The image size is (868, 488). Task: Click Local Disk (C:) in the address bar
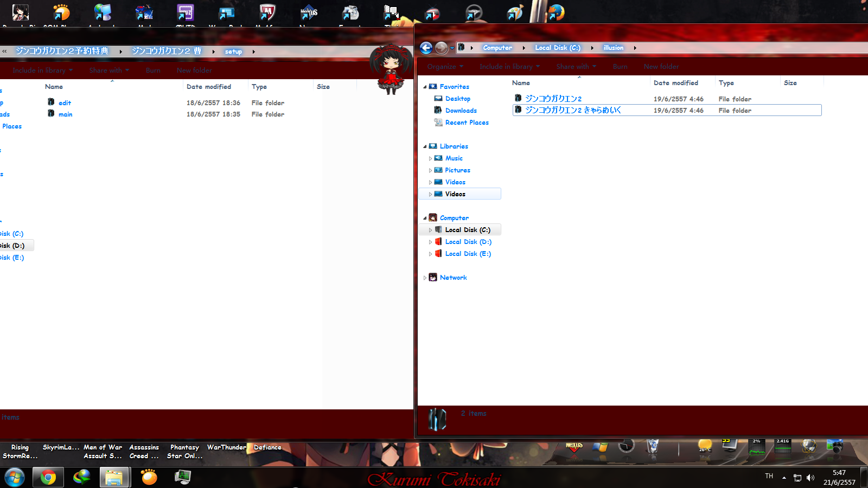click(558, 48)
